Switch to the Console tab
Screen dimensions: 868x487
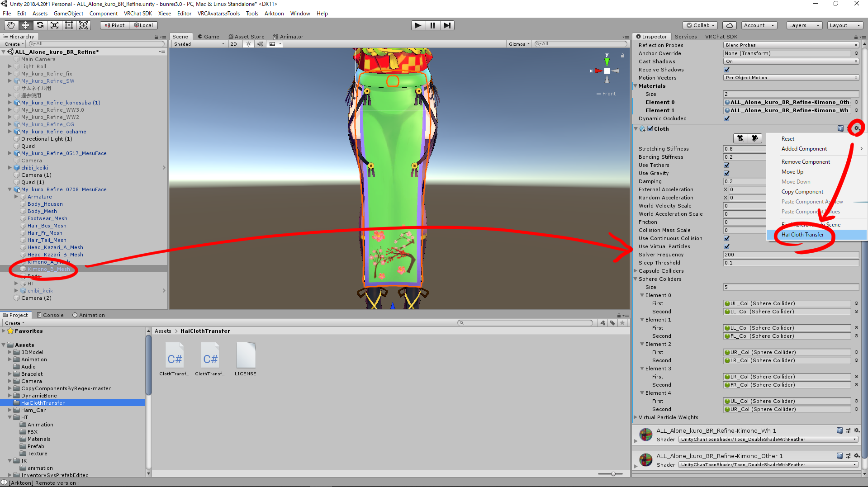tap(50, 315)
